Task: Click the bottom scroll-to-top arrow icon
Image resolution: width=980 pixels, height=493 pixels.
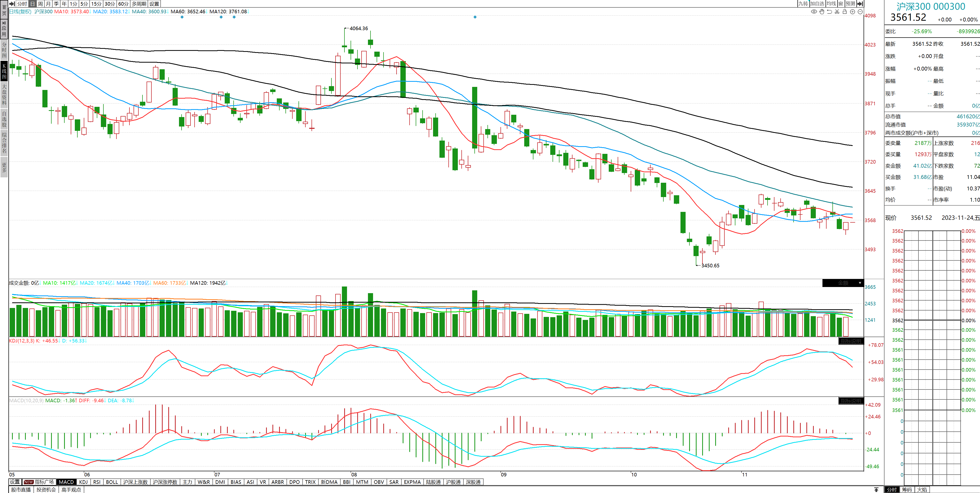Action: click(877, 490)
